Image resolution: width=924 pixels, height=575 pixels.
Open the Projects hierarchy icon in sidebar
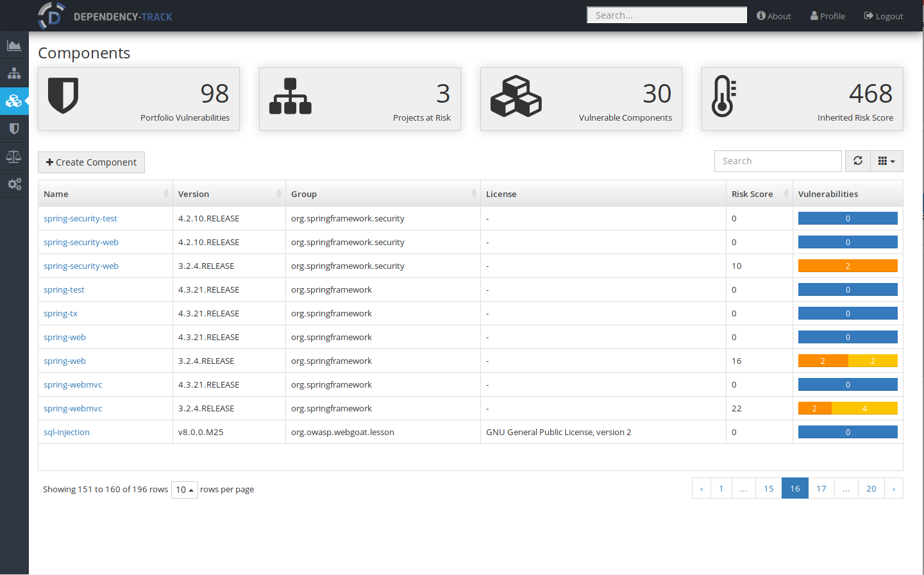[x=14, y=73]
